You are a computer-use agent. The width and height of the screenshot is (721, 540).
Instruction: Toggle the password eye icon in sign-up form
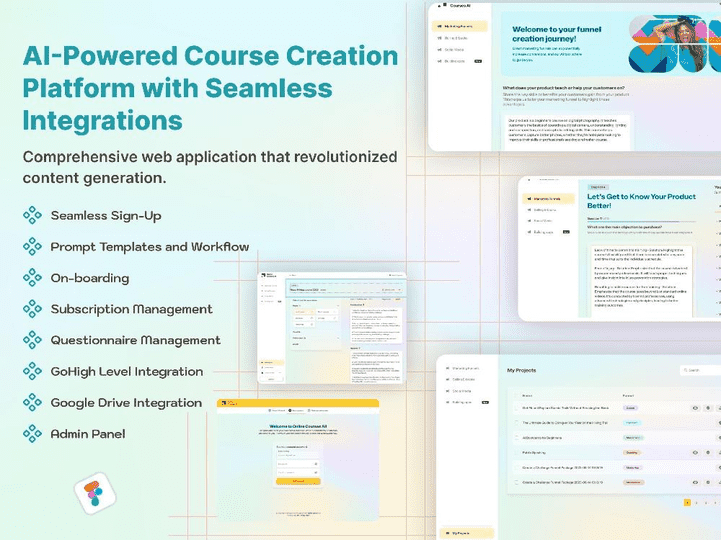tap(316, 464)
